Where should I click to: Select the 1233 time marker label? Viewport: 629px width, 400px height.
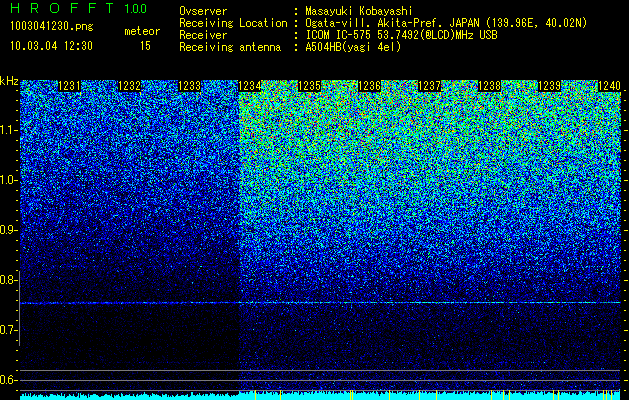tap(190, 86)
